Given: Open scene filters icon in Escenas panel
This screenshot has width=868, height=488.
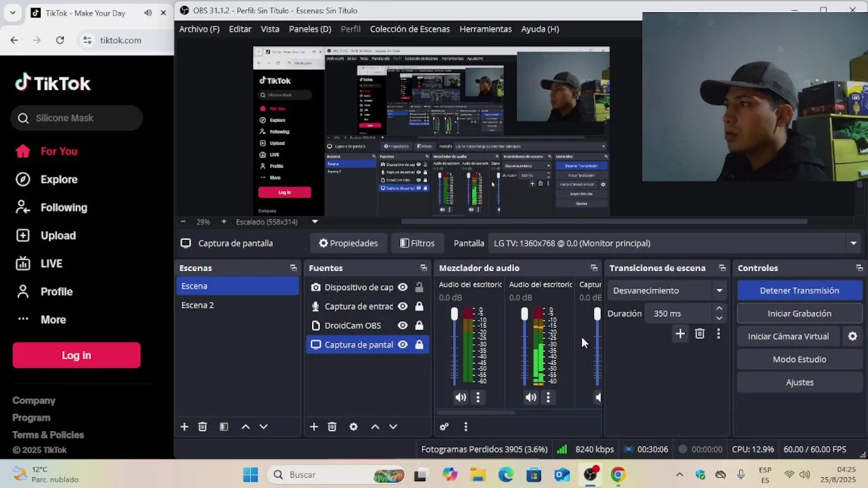Looking at the screenshot, I should pos(224,426).
